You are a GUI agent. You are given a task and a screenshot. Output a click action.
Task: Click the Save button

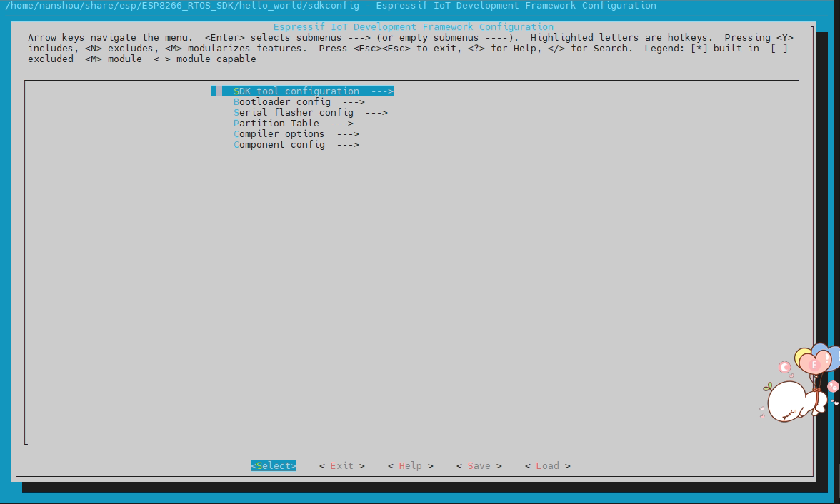(x=479, y=466)
